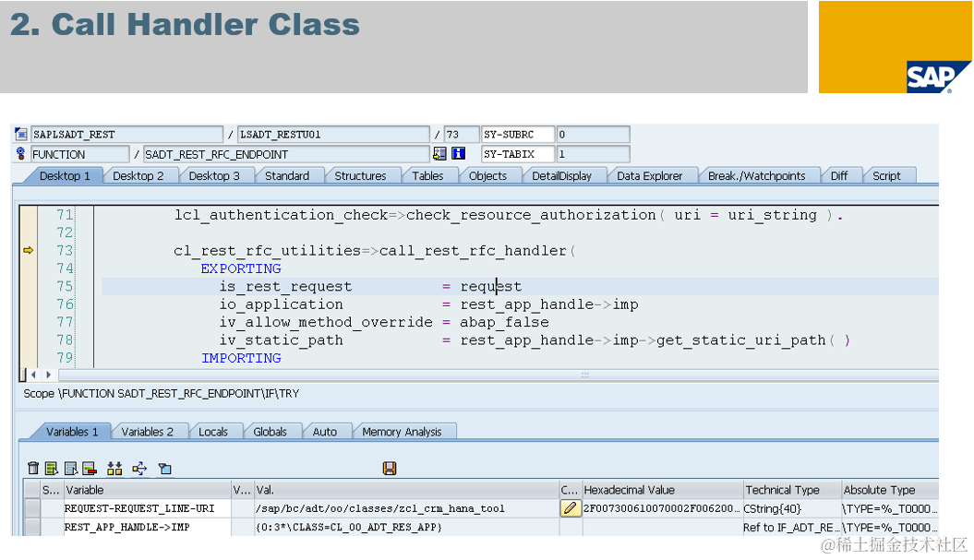Screen dimensions: 974x560
Task: Click line number 71 in the gutter
Action: click(65, 215)
